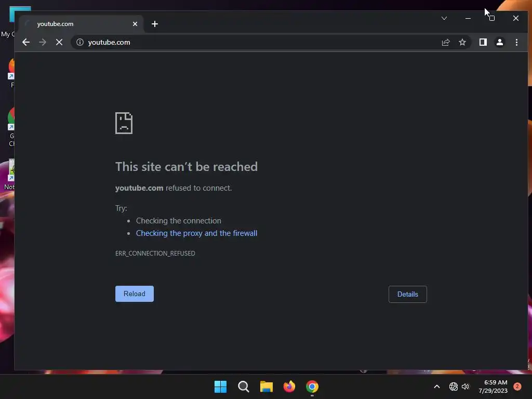Go back using the browser back arrow

[x=26, y=42]
